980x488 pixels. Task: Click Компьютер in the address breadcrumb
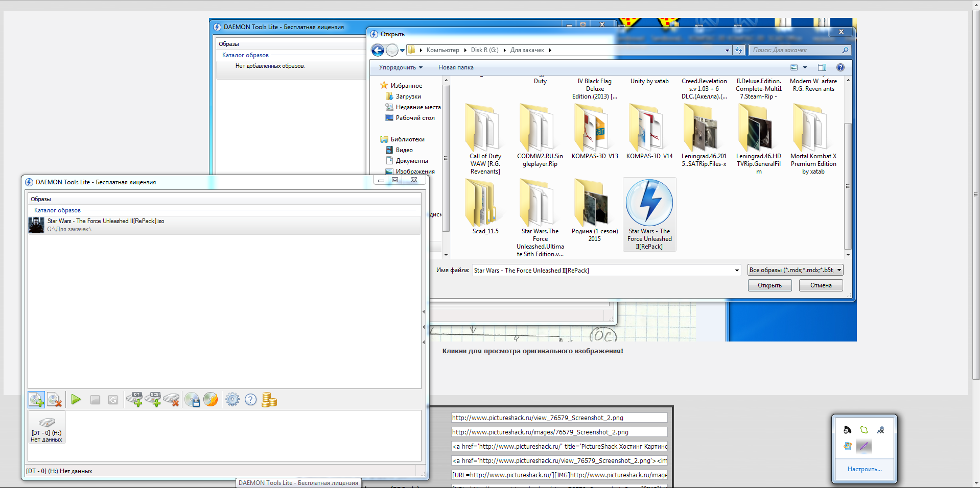442,50
